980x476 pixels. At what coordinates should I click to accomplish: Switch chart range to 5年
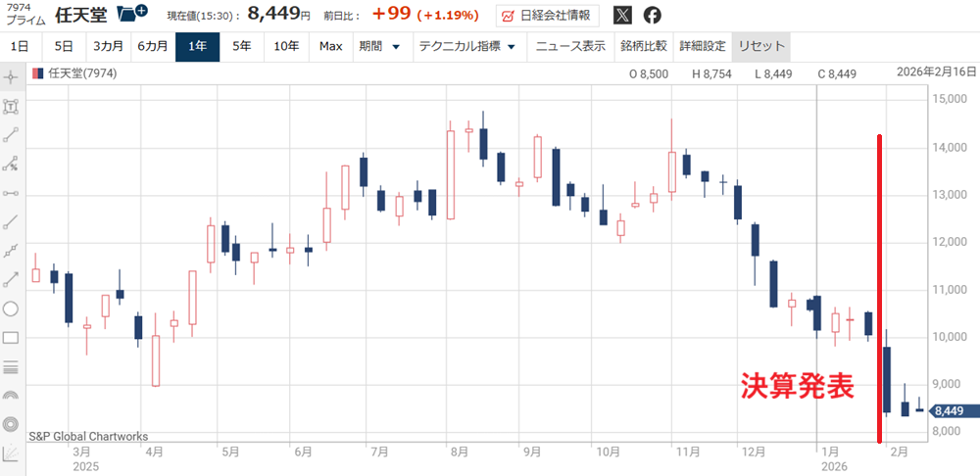click(241, 46)
